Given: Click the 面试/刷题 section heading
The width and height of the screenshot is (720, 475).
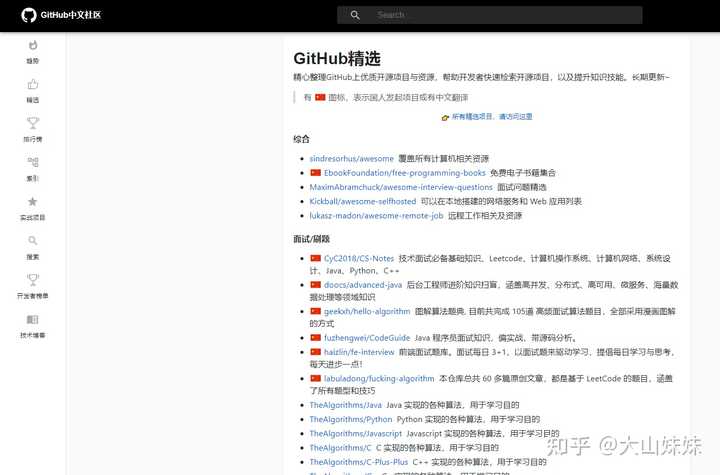Looking at the screenshot, I should tap(311, 239).
